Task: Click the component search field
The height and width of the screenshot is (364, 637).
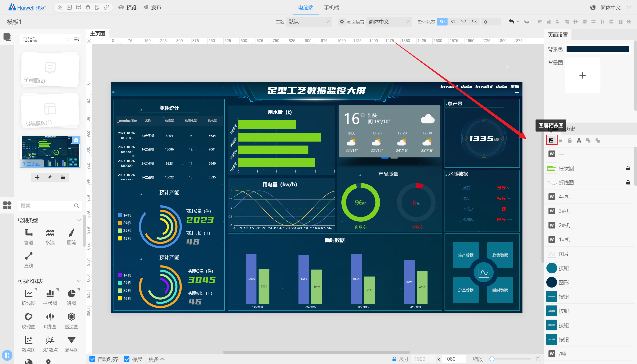Action: click(x=50, y=206)
